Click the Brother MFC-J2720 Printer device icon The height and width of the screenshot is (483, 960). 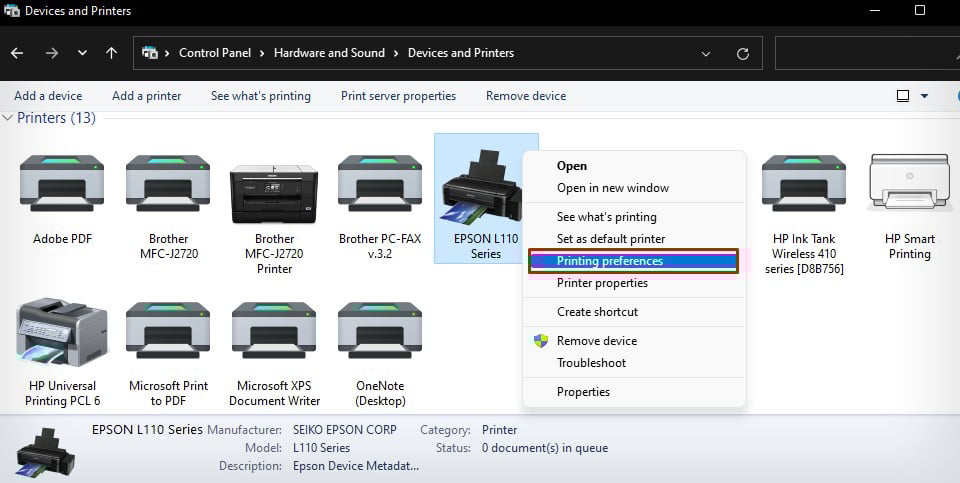pyautogui.click(x=274, y=190)
